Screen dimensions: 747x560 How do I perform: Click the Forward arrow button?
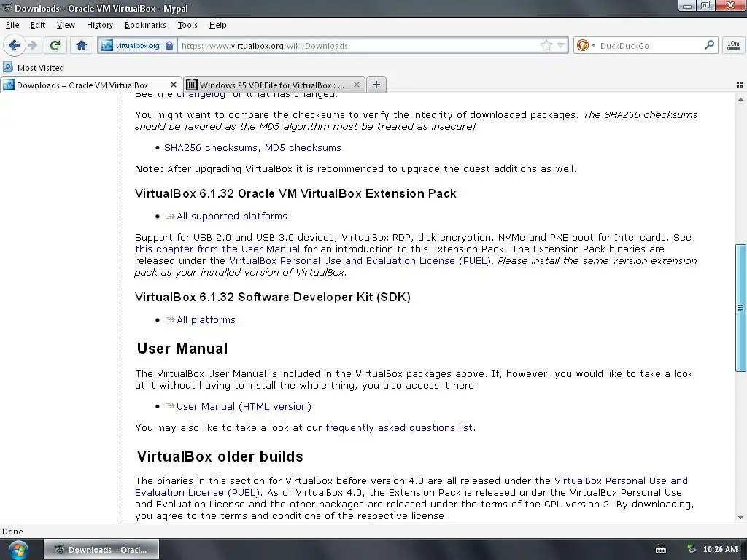[x=32, y=45]
